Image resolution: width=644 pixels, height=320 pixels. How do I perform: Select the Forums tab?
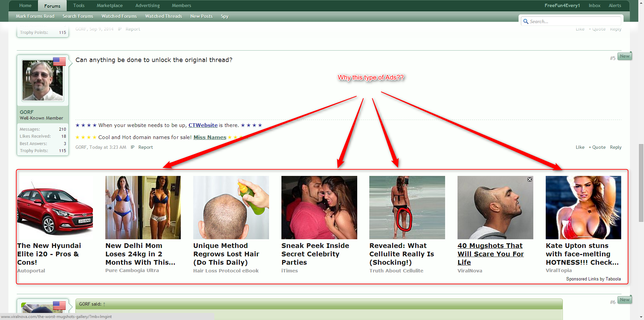(52, 6)
